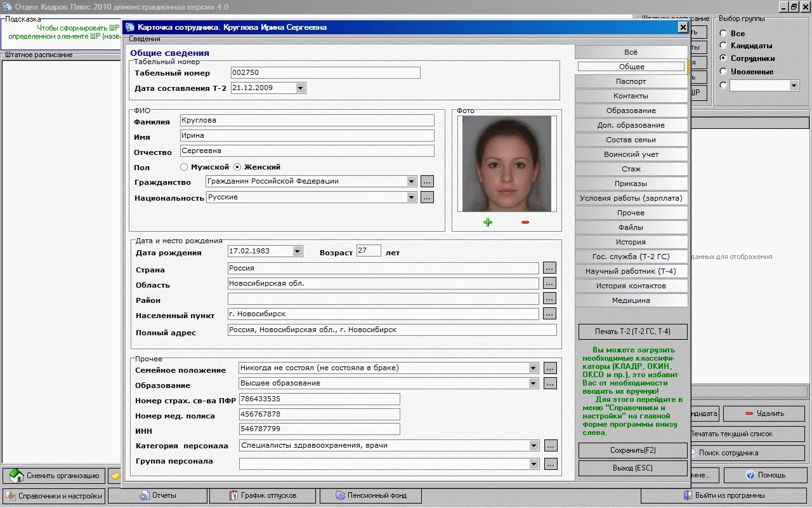Select the Сотрудники group radio button
Viewport: 812px width, 508px height.
[x=723, y=58]
